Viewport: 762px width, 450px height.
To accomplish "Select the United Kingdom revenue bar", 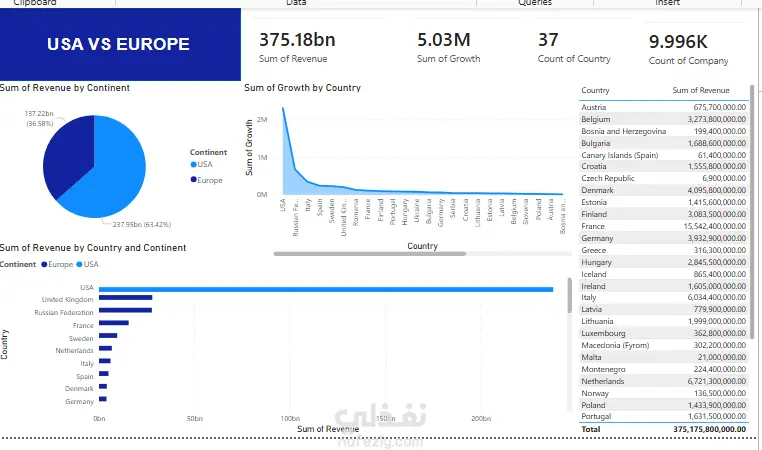I will [x=125, y=297].
